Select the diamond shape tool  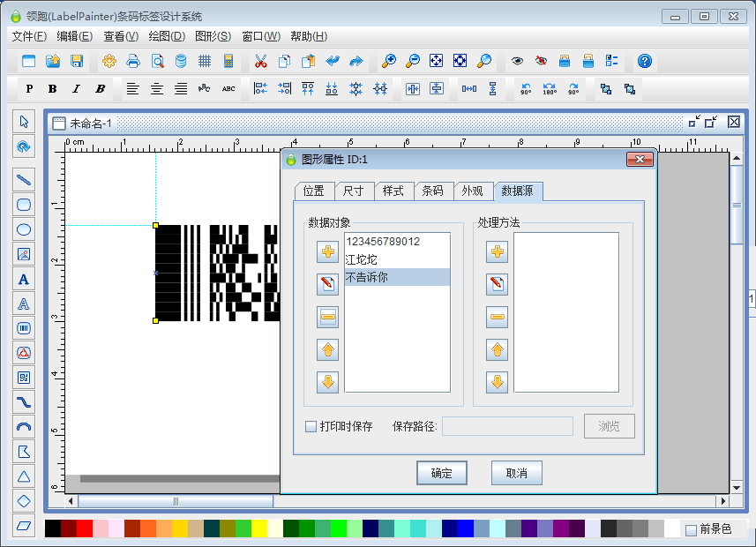coord(24,501)
